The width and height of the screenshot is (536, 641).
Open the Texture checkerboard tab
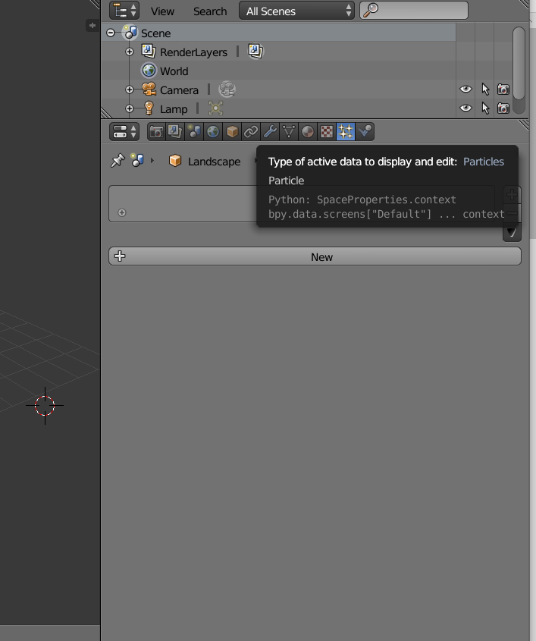click(327, 132)
